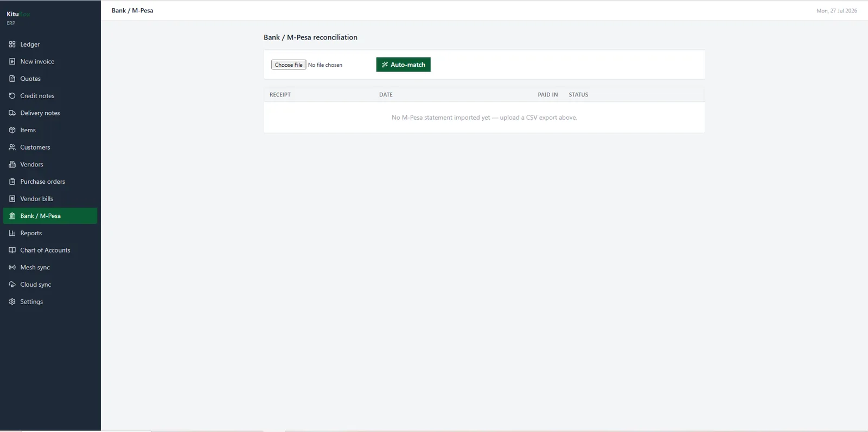
Task: Click the Items box icon
Action: click(12, 130)
